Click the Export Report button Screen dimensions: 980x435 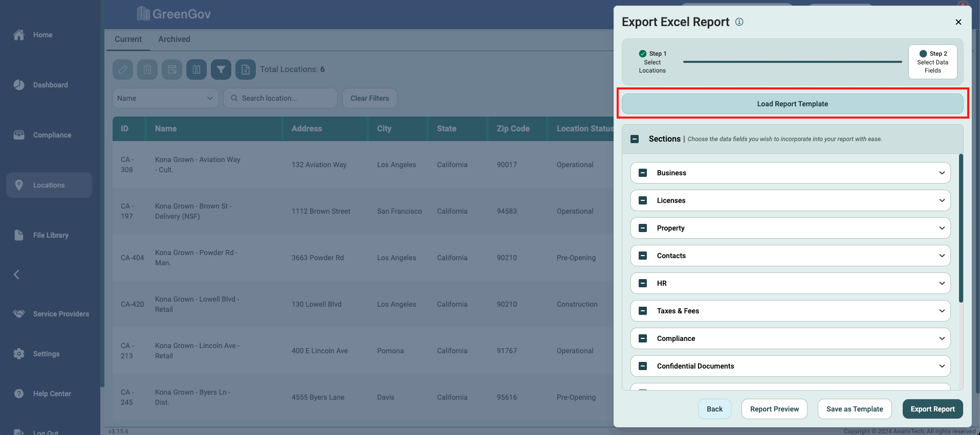coord(932,409)
